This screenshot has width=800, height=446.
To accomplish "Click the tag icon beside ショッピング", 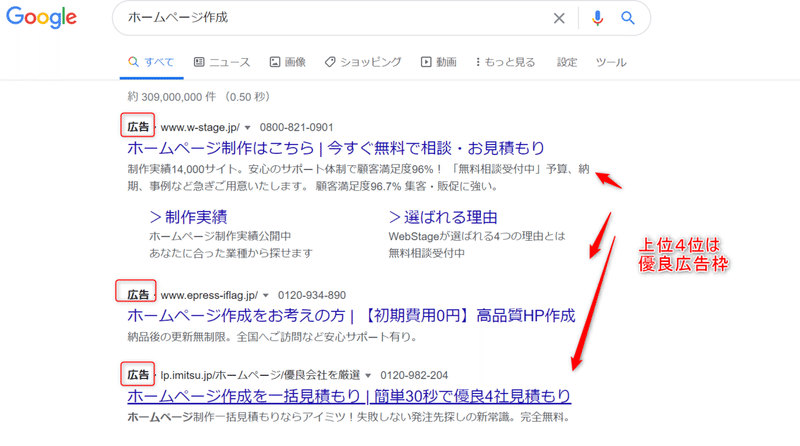I will click(x=330, y=62).
